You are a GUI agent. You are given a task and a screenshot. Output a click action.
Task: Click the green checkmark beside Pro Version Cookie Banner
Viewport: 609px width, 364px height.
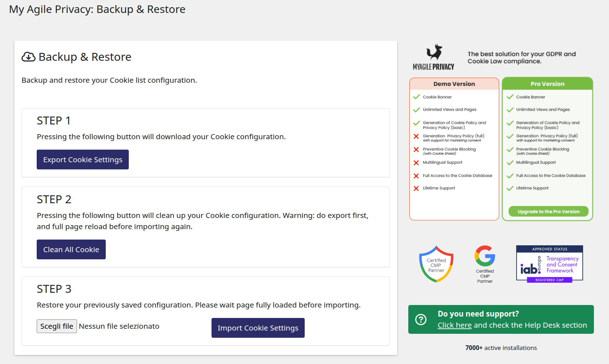tap(510, 96)
